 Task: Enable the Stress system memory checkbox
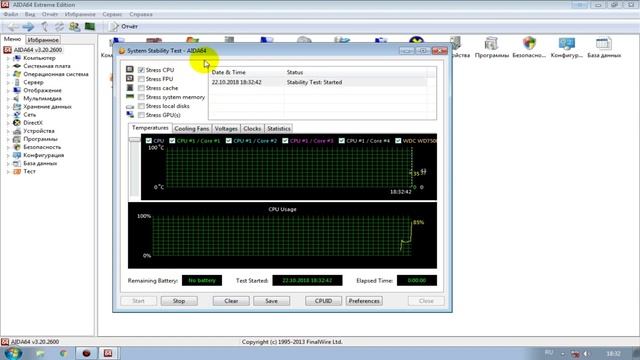[x=141, y=97]
